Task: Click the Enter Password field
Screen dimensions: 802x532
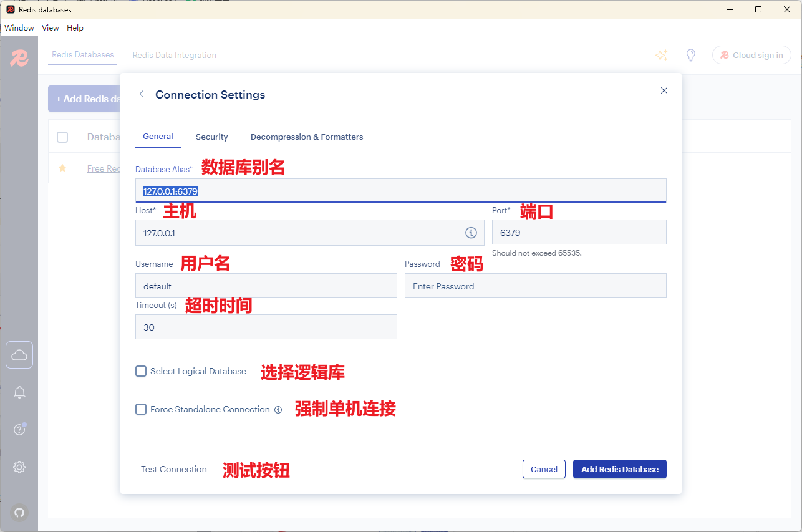Action: click(536, 286)
